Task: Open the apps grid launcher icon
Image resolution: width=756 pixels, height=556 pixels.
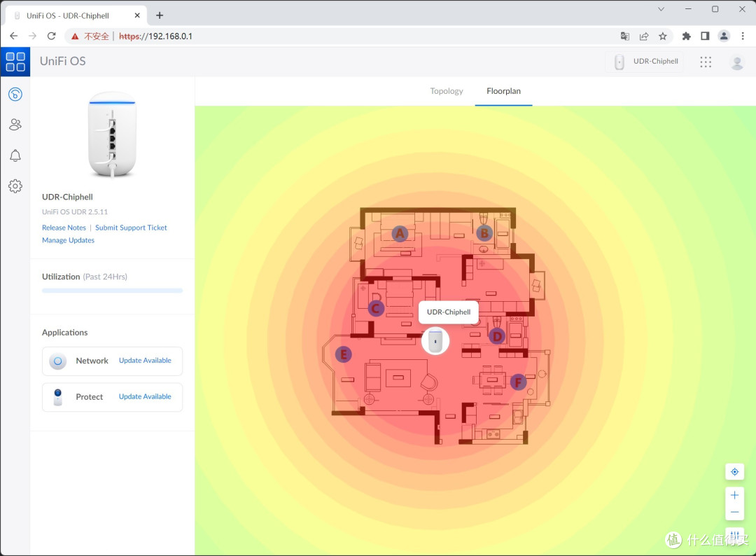Action: (x=706, y=62)
